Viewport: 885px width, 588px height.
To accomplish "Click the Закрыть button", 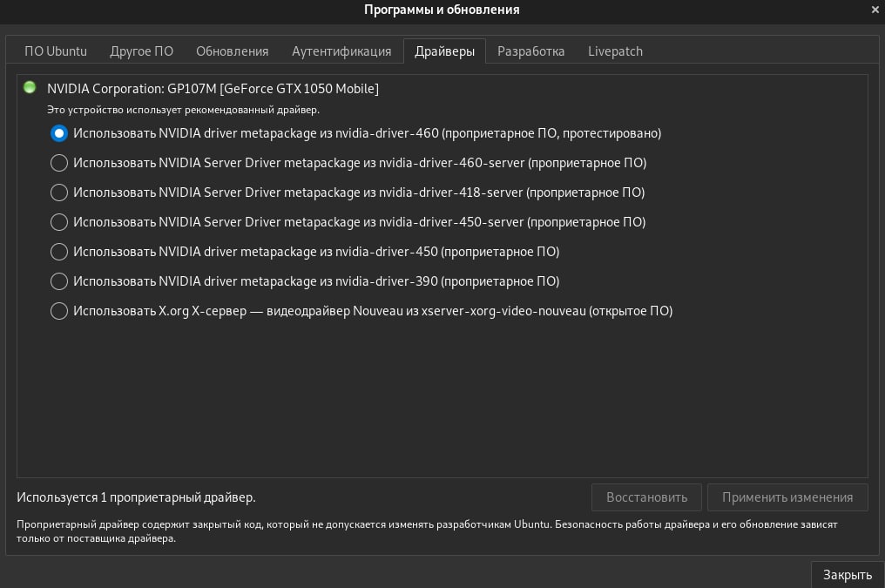I will pyautogui.click(x=848, y=575).
